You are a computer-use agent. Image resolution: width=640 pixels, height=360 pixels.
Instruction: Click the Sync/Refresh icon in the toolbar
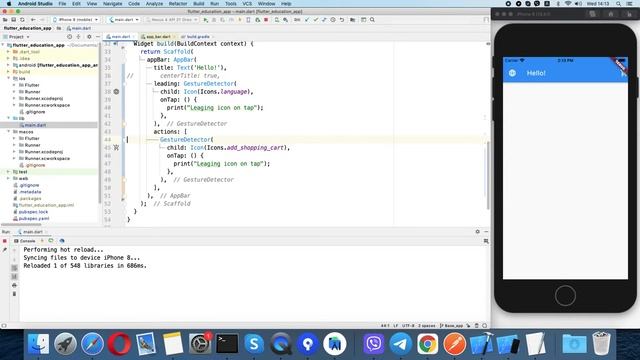22,20
